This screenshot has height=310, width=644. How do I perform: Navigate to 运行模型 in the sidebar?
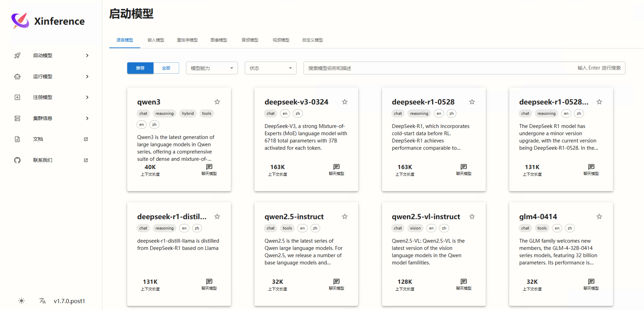[43, 76]
